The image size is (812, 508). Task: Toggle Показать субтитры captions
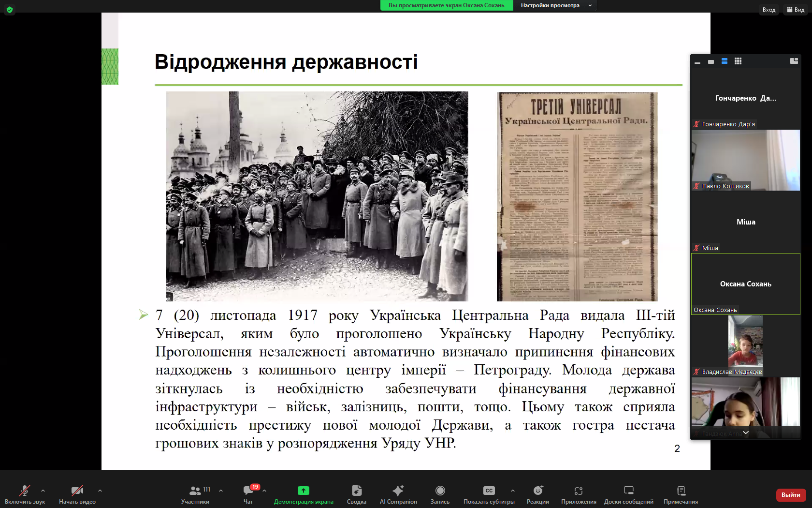[x=489, y=493]
